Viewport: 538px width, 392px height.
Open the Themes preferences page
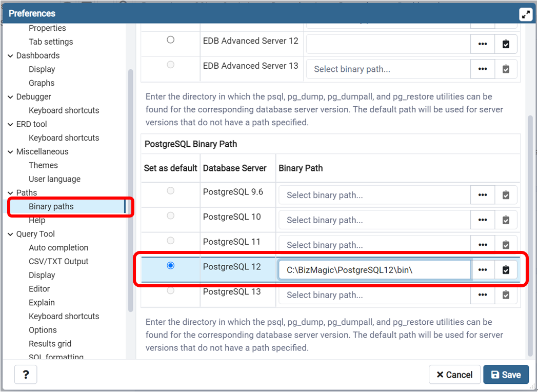[x=43, y=165]
